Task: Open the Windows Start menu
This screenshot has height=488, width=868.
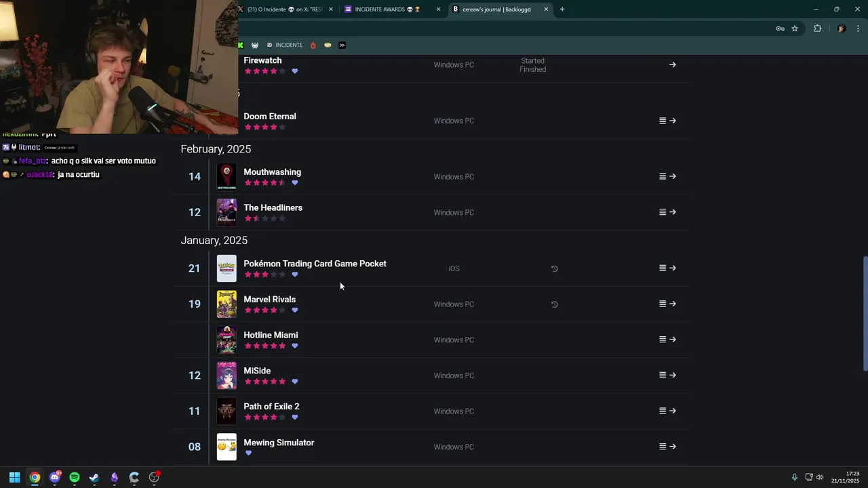Action: click(14, 477)
